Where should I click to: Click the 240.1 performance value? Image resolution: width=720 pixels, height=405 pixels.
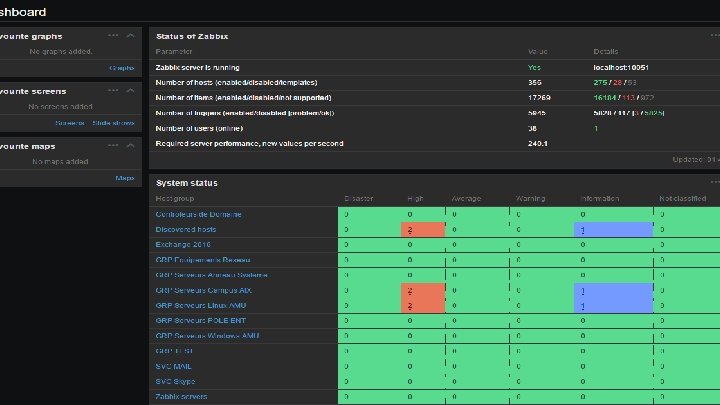537,144
